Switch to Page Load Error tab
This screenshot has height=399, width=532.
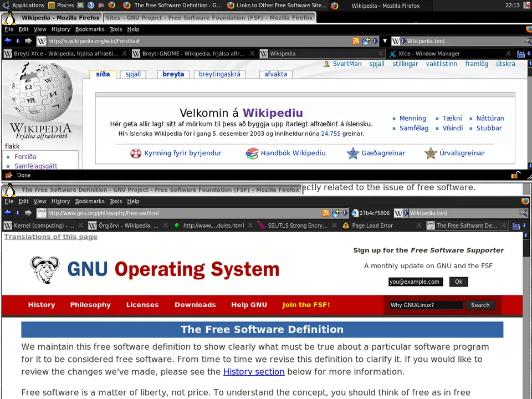[x=382, y=226]
